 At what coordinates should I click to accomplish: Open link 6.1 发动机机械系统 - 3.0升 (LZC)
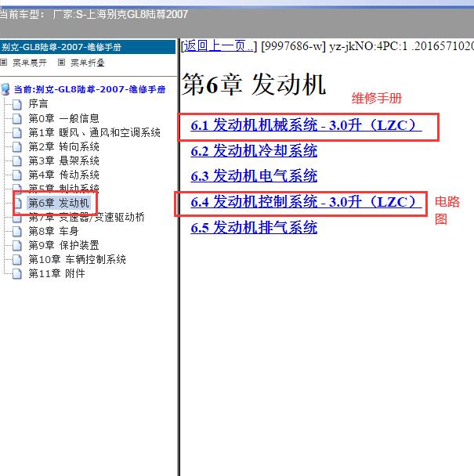[x=306, y=125]
